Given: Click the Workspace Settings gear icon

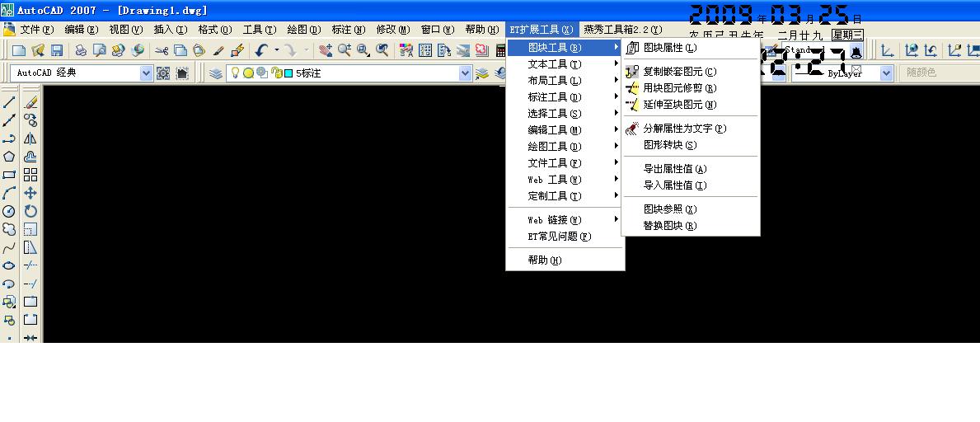Looking at the screenshot, I should [163, 73].
